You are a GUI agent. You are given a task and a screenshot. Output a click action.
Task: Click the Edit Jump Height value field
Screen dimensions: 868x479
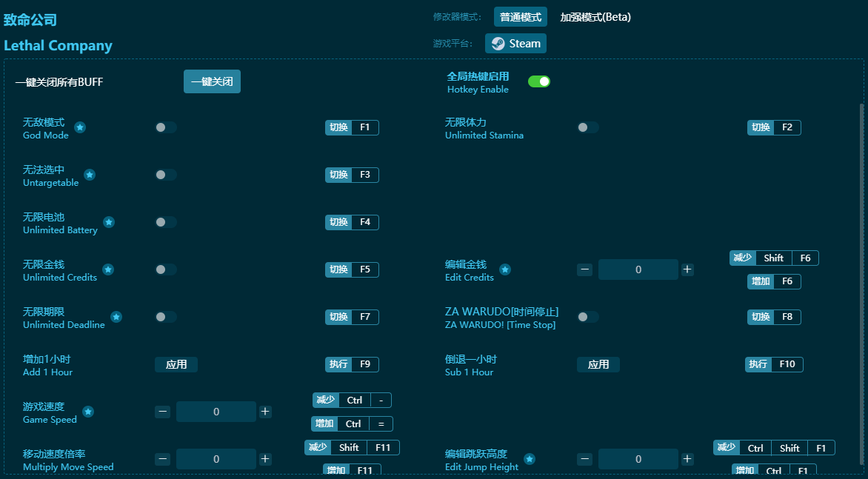click(x=638, y=459)
